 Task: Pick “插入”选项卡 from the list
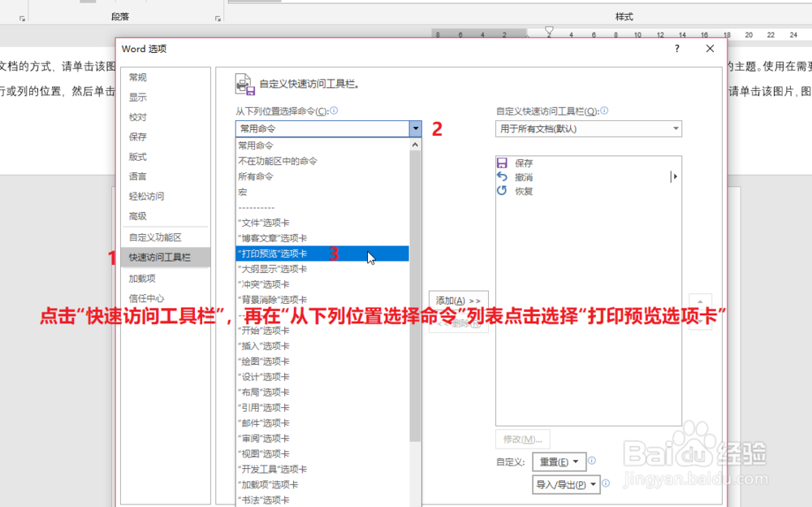point(322,346)
